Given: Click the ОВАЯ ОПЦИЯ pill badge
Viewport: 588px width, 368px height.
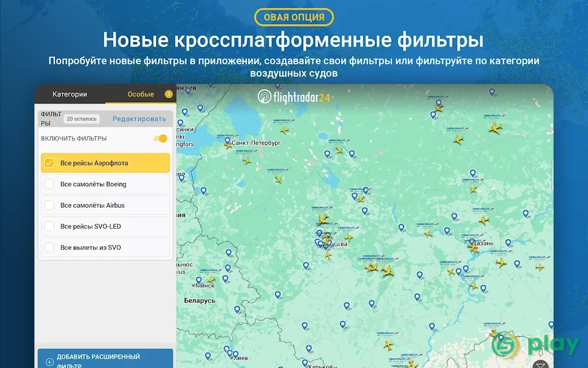Looking at the screenshot, I should coord(294,17).
